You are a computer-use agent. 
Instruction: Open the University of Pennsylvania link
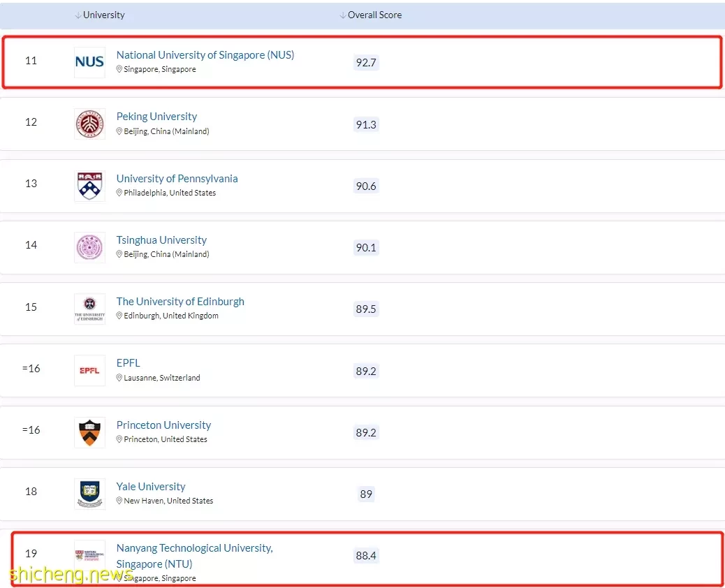point(177,179)
